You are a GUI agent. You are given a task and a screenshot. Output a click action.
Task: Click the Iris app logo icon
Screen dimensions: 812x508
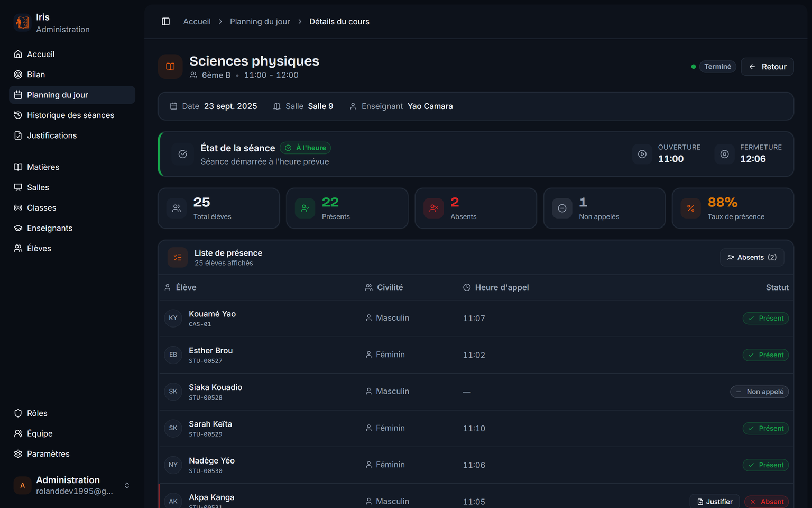pyautogui.click(x=23, y=23)
